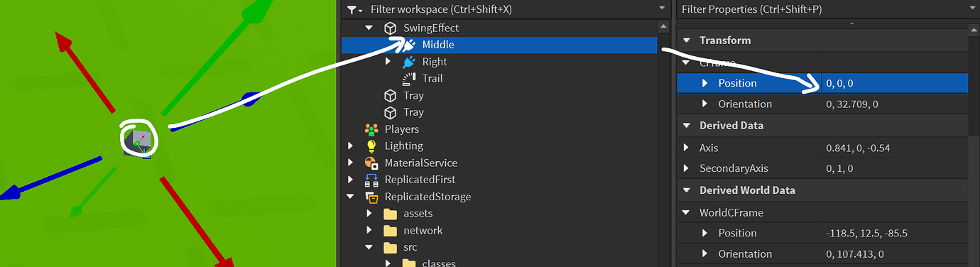The image size is (980, 267).
Task: Open the Explorer filter options funnel icon
Action: coord(354,9)
